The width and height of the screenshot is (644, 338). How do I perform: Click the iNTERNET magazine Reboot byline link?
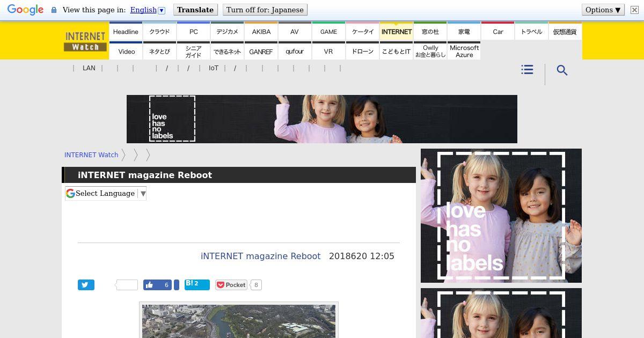(260, 256)
